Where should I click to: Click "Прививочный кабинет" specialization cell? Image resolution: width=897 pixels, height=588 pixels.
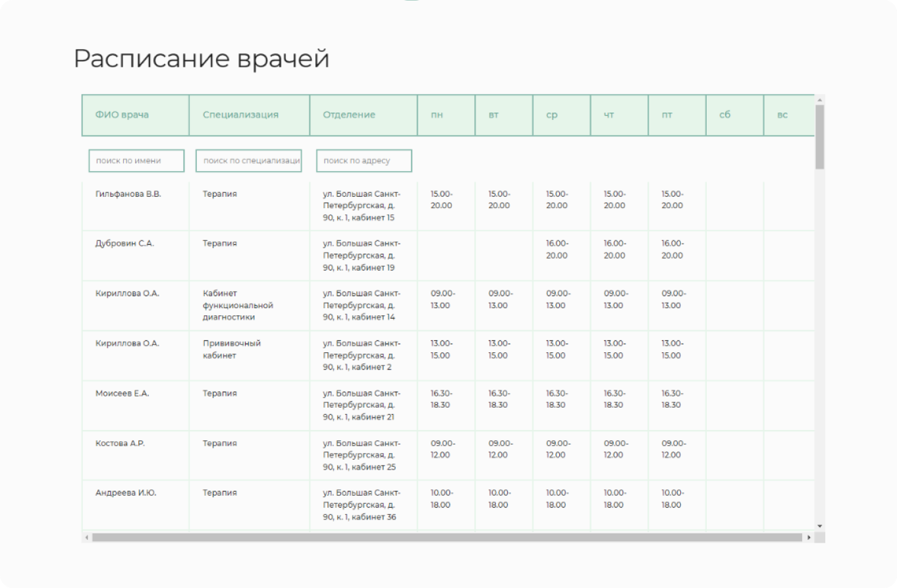point(232,350)
